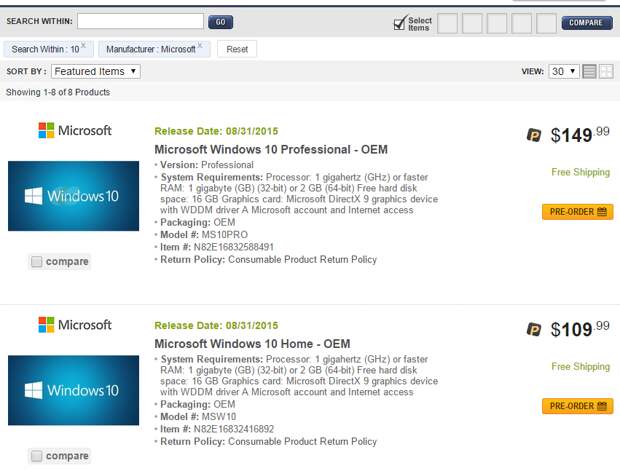The width and height of the screenshot is (620, 471).
Task: Click Item # N82E16832416892 text
Action: coord(217,429)
